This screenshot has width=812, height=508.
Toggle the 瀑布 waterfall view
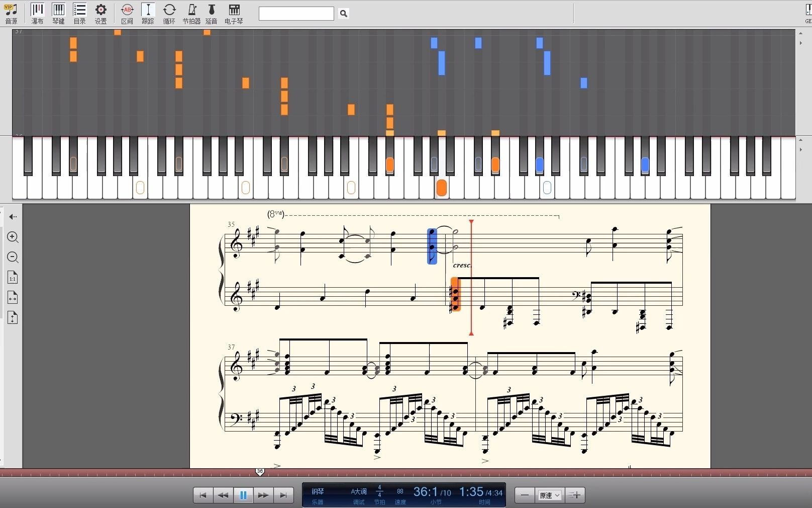point(37,14)
